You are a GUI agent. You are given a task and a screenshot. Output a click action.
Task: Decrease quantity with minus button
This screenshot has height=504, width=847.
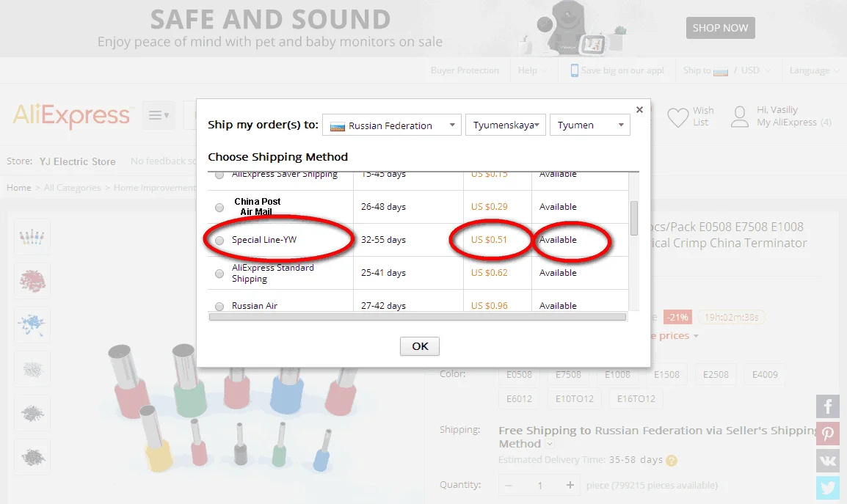509,486
